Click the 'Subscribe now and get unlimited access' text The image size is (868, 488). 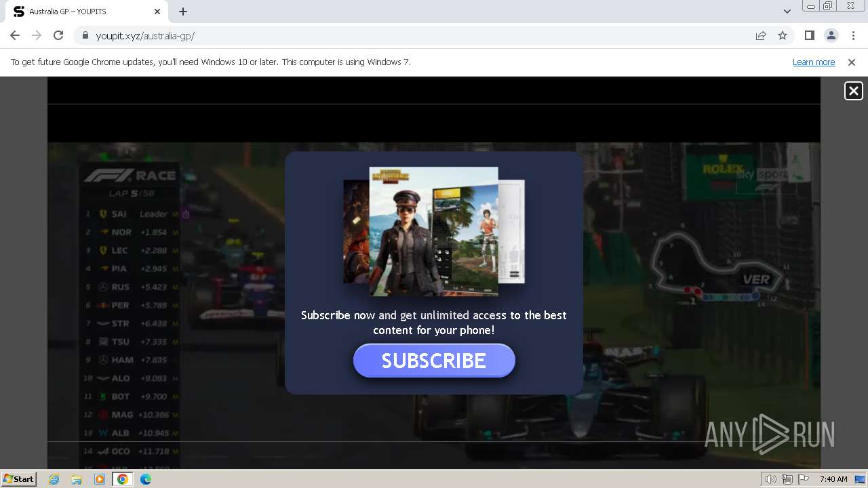click(434, 323)
